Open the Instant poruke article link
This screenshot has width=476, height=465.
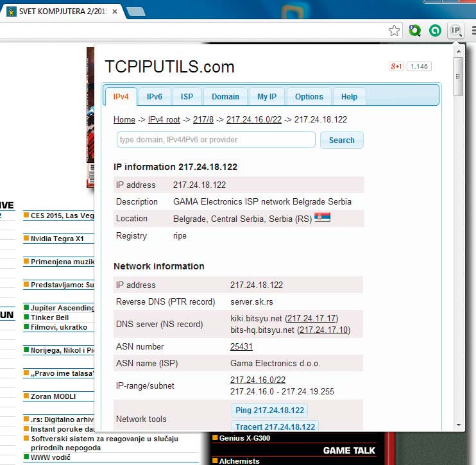62,429
